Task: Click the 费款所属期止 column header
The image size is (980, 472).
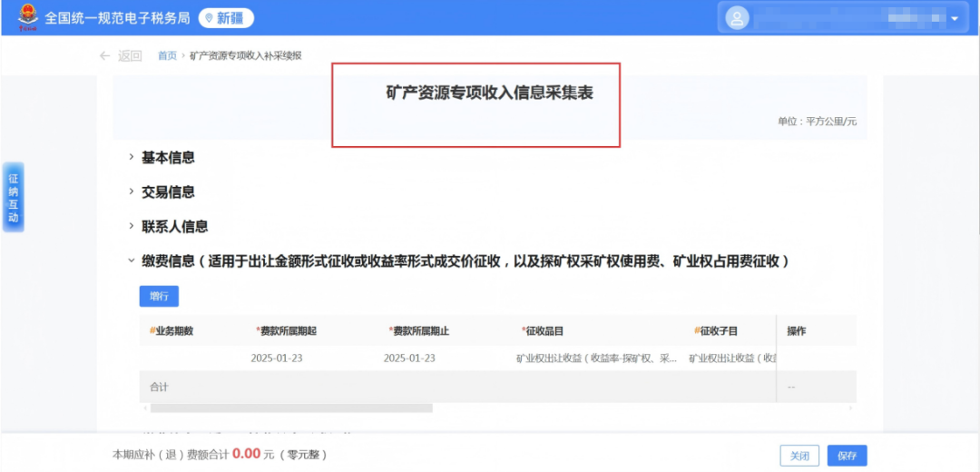Action: click(418, 330)
